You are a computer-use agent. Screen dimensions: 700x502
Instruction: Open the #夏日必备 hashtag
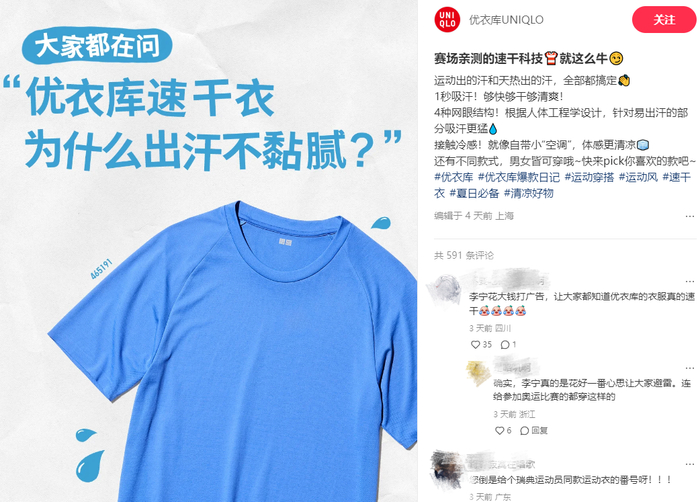pos(474,193)
